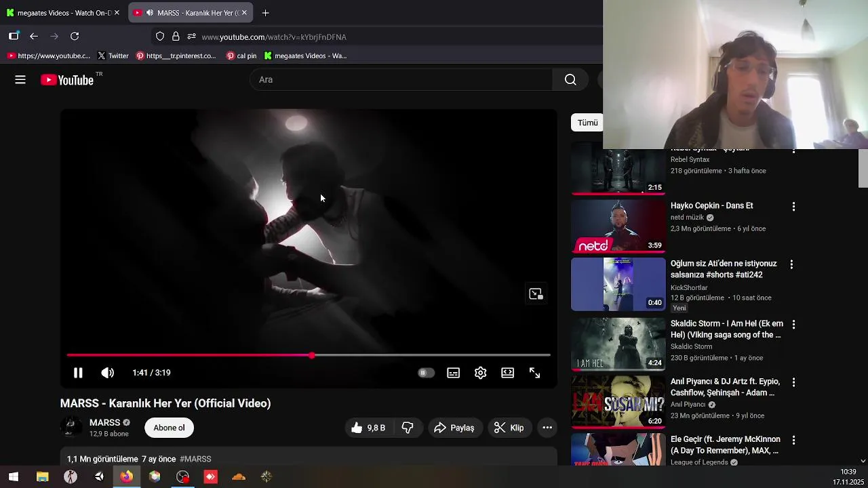Open the Twitter bookmark

tap(113, 56)
